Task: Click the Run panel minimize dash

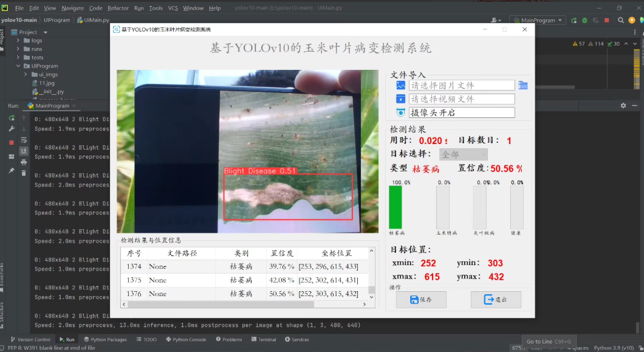Action: tap(634, 106)
